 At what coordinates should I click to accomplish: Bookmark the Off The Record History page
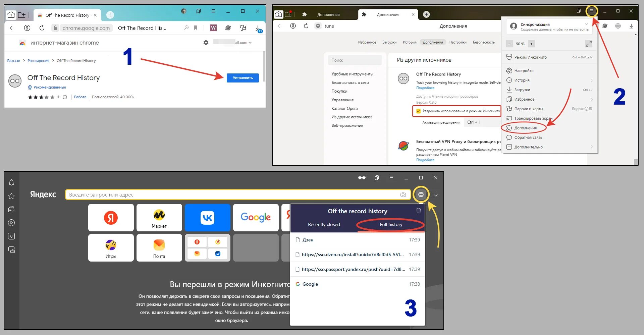click(x=196, y=28)
